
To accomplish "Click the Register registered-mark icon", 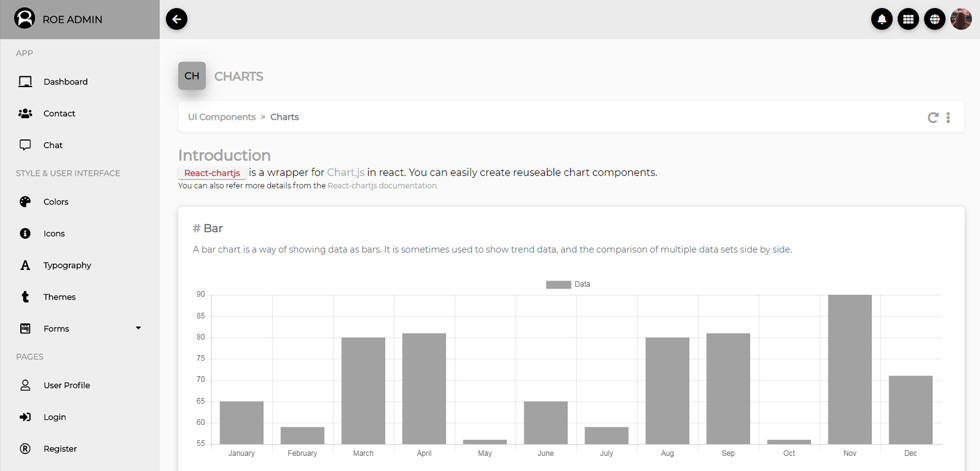I will (x=25, y=449).
